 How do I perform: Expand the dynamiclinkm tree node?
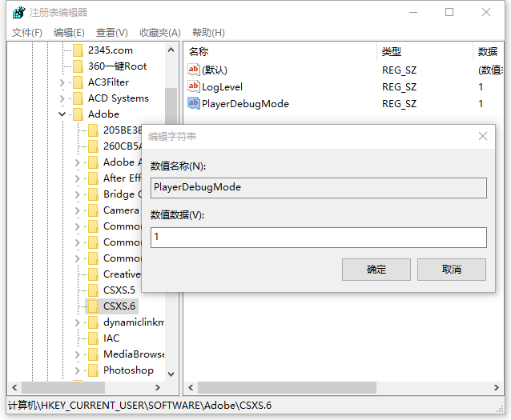click(x=78, y=322)
